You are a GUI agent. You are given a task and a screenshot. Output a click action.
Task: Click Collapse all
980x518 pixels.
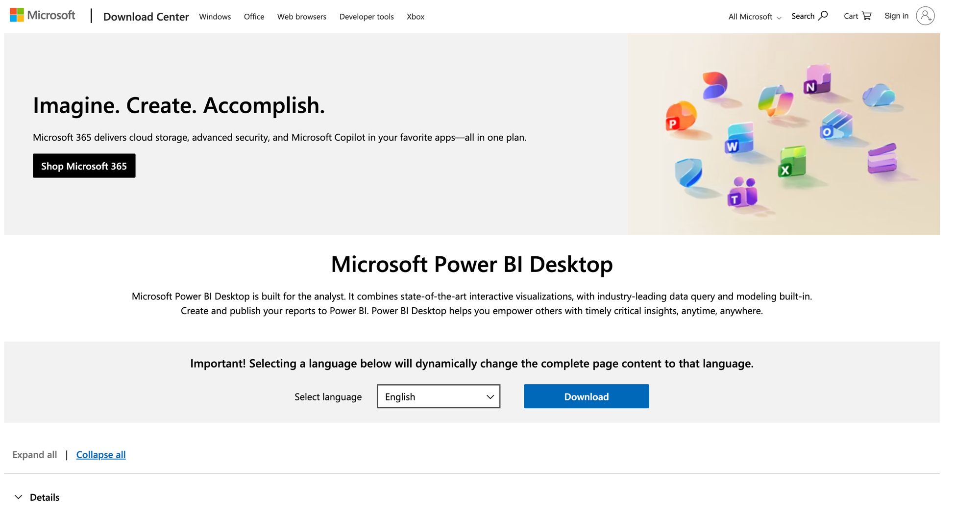[x=100, y=455]
